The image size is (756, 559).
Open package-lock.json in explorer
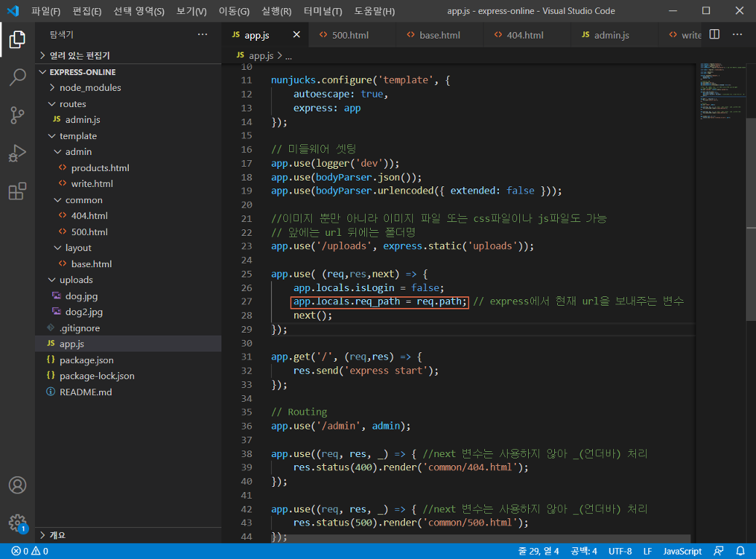pos(96,376)
